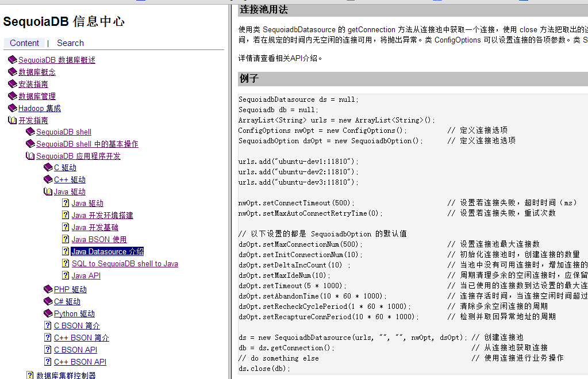Collapse the open 开发指南 book node
588x379 pixels.
click(13, 120)
